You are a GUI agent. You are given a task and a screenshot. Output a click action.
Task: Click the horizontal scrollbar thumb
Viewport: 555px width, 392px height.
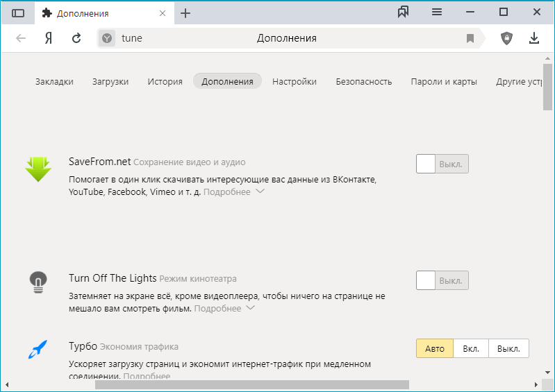coord(252,384)
